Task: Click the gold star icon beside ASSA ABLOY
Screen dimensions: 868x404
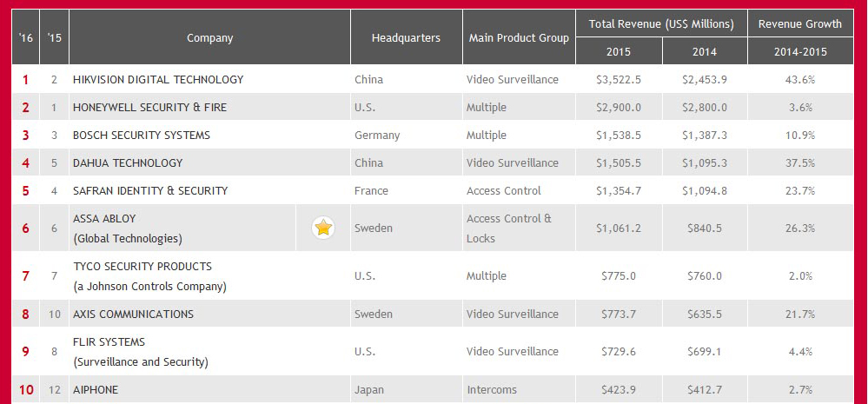Action: (x=323, y=228)
